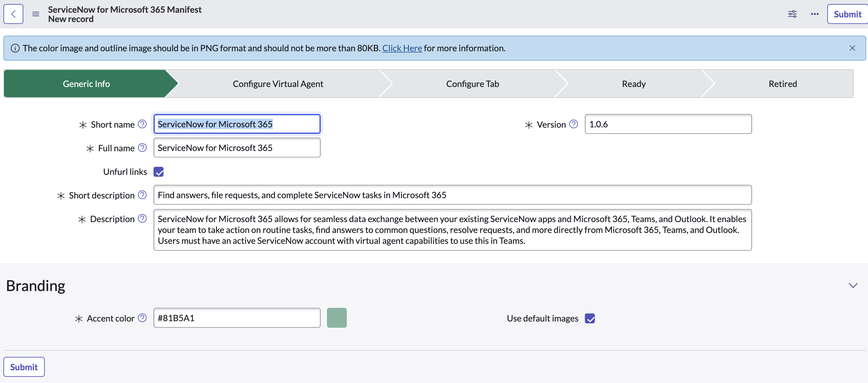
Task: Focus the Short description input field
Action: 452,195
